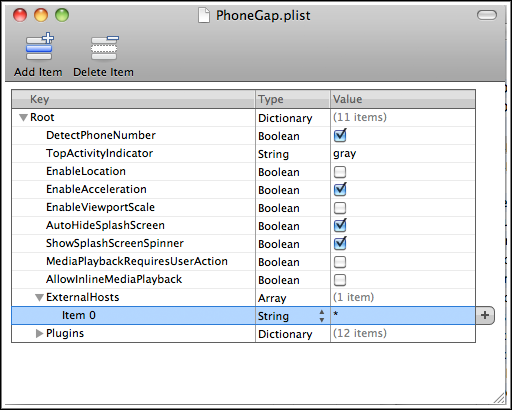
Task: Click the Delete Item toolbar icon
Action: click(105, 48)
